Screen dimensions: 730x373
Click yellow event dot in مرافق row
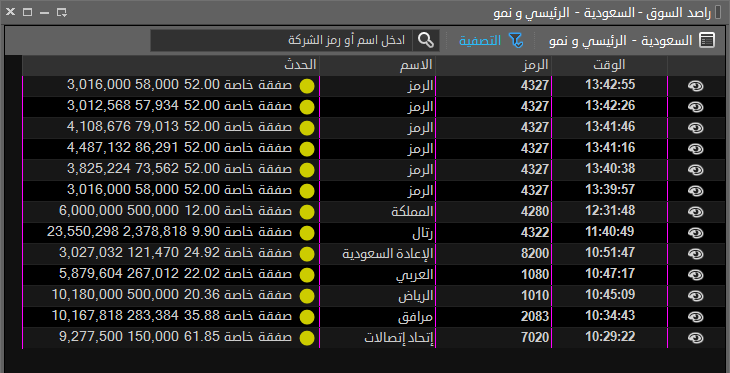[307, 317]
